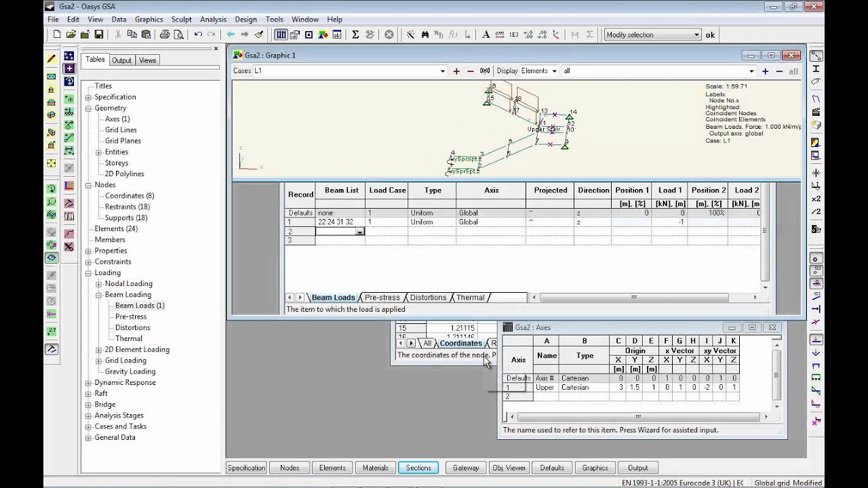Collapse the Geometry tree node
The height and width of the screenshot is (488, 868).
pyautogui.click(x=88, y=108)
